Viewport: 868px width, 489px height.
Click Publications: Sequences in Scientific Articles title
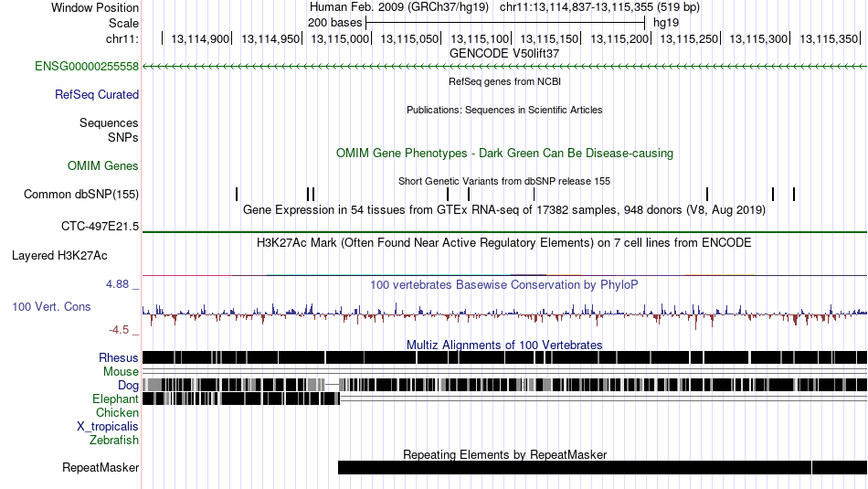tap(504, 110)
